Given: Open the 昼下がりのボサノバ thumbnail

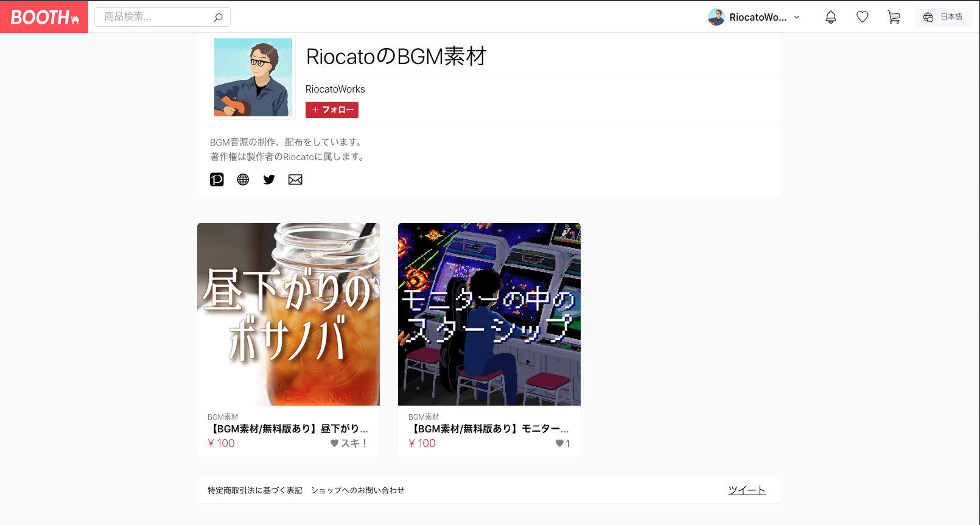Looking at the screenshot, I should pyautogui.click(x=289, y=314).
